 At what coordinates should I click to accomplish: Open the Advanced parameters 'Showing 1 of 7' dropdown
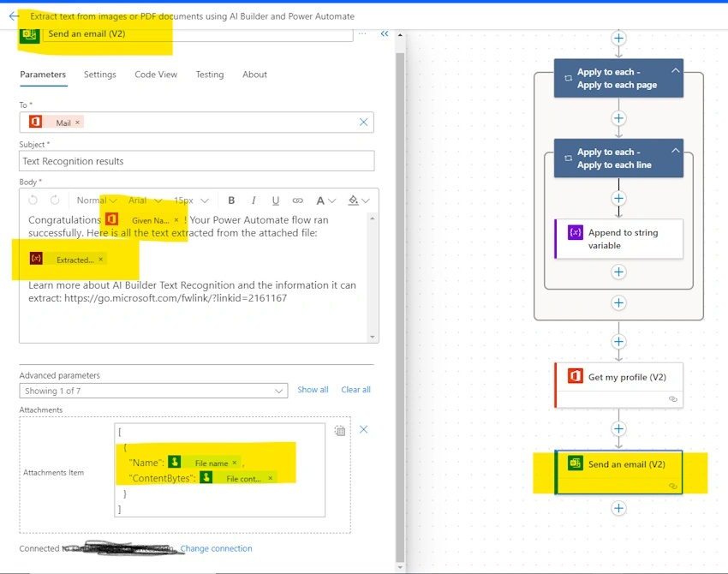coord(153,391)
